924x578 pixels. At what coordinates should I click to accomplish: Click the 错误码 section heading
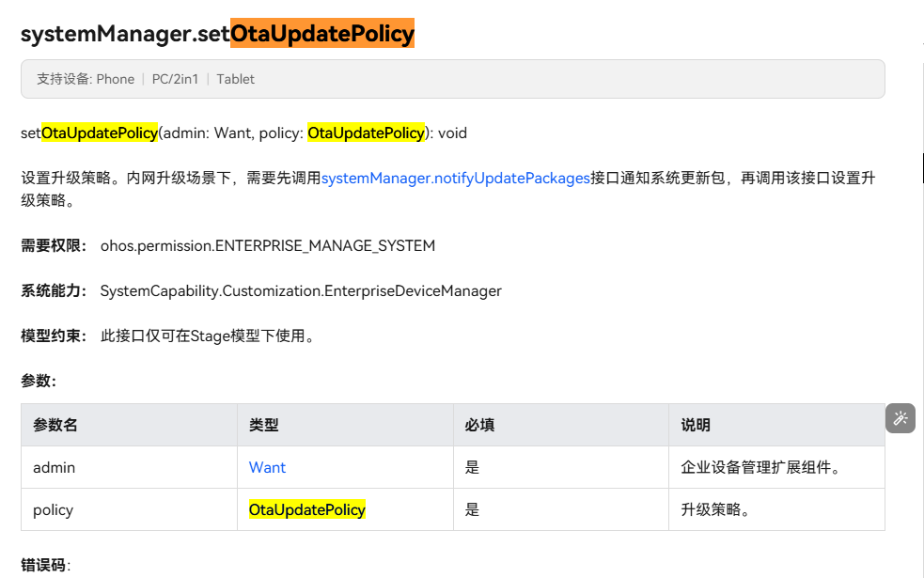coord(43,565)
